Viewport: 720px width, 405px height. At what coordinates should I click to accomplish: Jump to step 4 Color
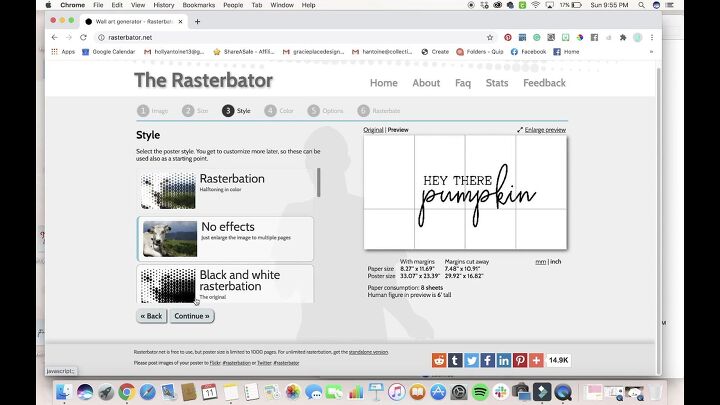[x=279, y=111]
